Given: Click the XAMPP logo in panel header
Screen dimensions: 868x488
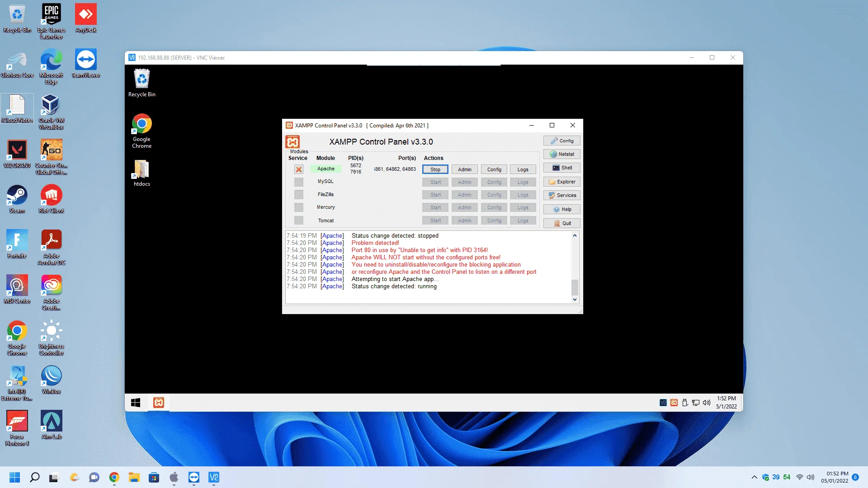Looking at the screenshot, I should pyautogui.click(x=292, y=142).
